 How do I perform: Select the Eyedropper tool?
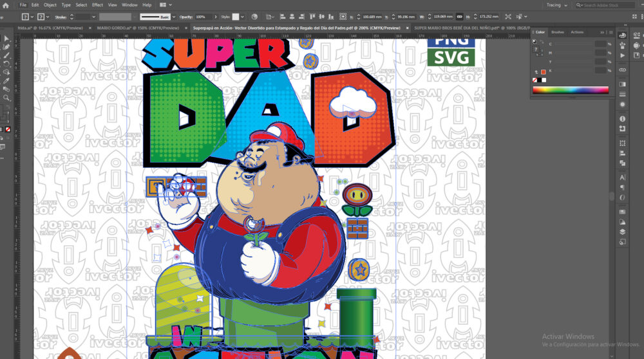tap(6, 81)
